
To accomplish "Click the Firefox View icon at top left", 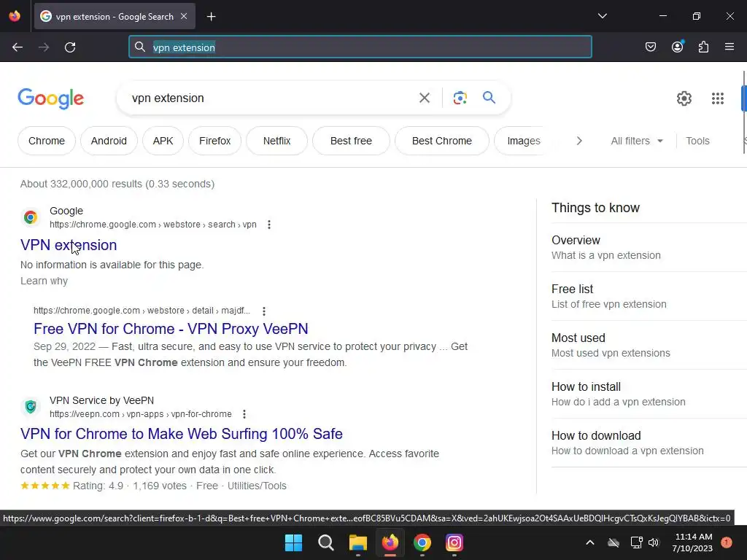I will coord(15,16).
